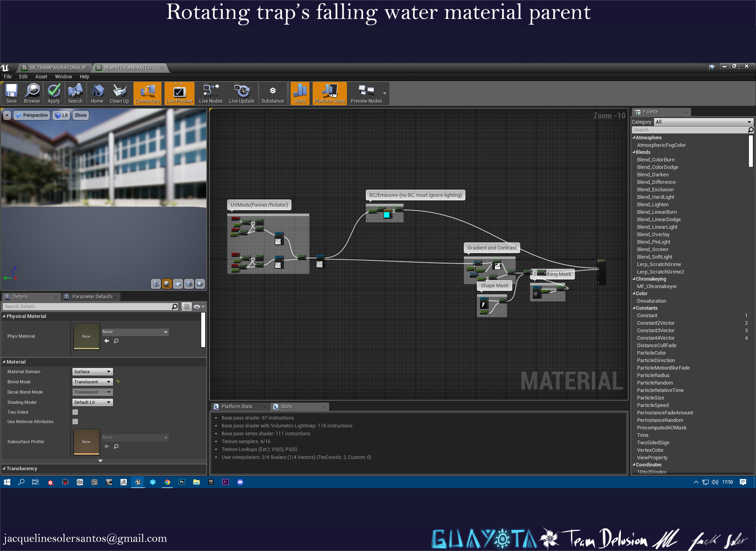Search within the material graph
This screenshot has height=551, width=756.
(75, 93)
